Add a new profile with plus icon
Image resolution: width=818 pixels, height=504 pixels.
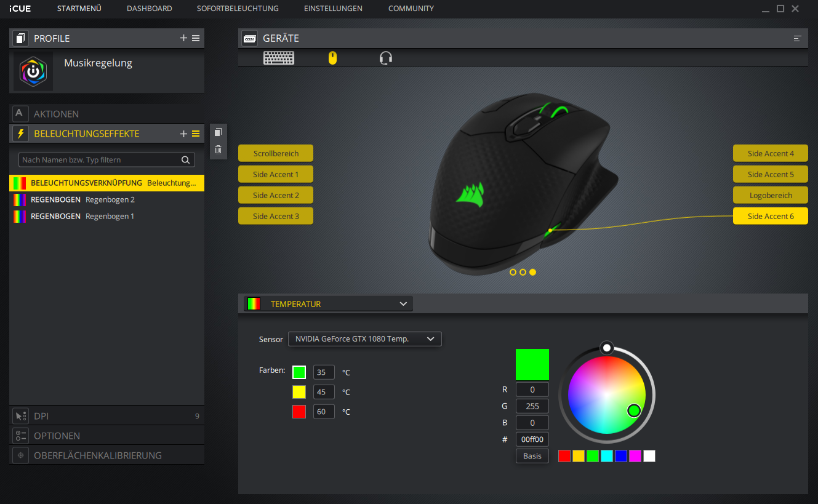pos(183,38)
